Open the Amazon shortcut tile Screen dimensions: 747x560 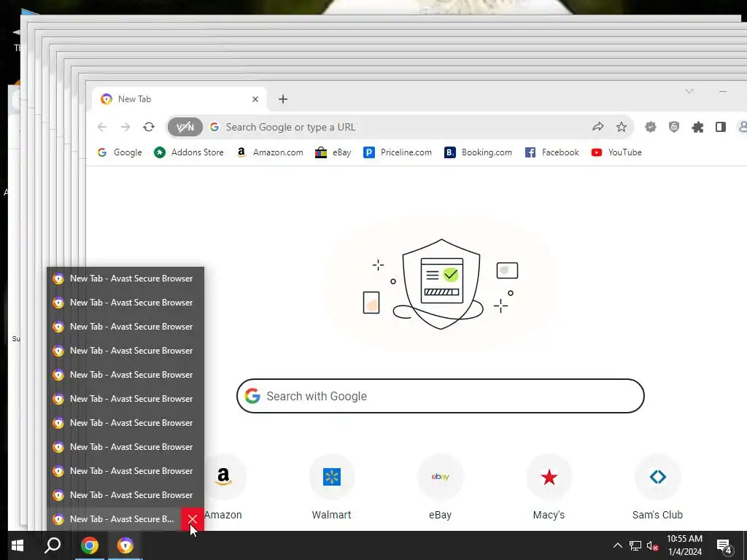tap(223, 488)
